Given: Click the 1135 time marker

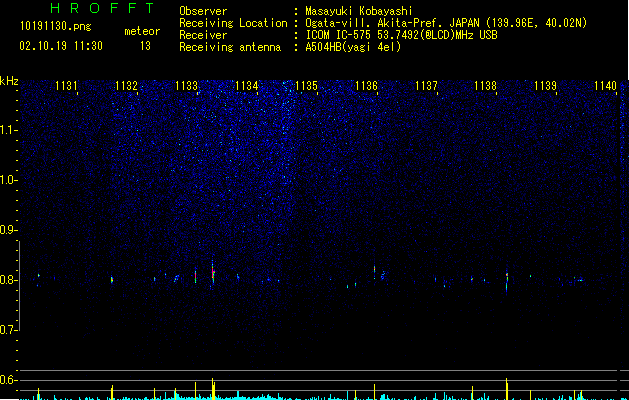Looking at the screenshot, I should 306,86.
